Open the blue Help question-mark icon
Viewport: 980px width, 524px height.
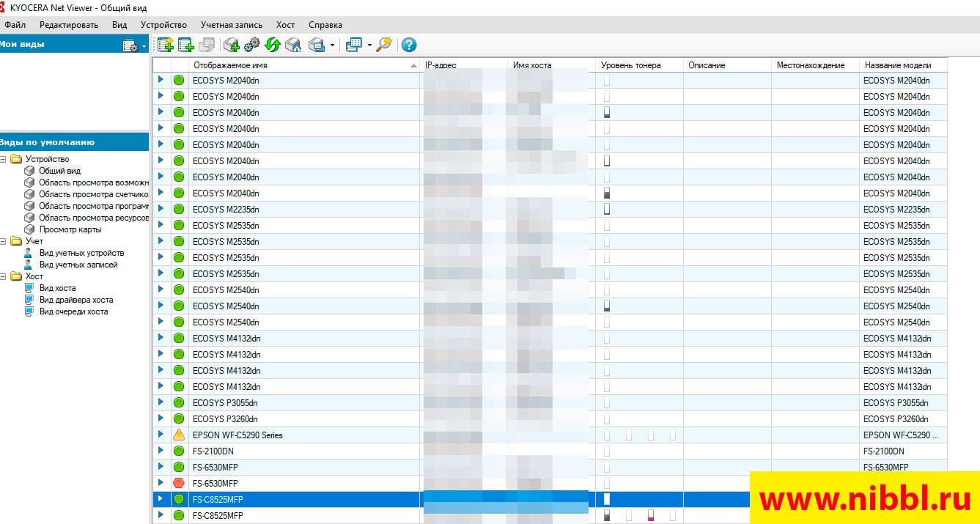[x=409, y=45]
